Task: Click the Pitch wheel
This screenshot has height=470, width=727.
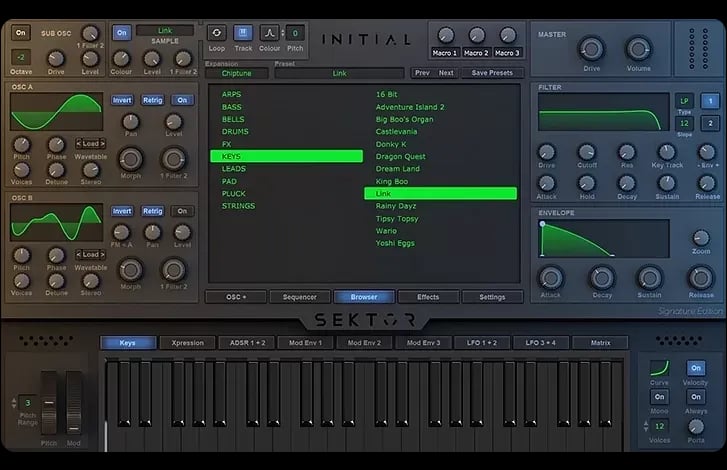Action: tap(49, 402)
